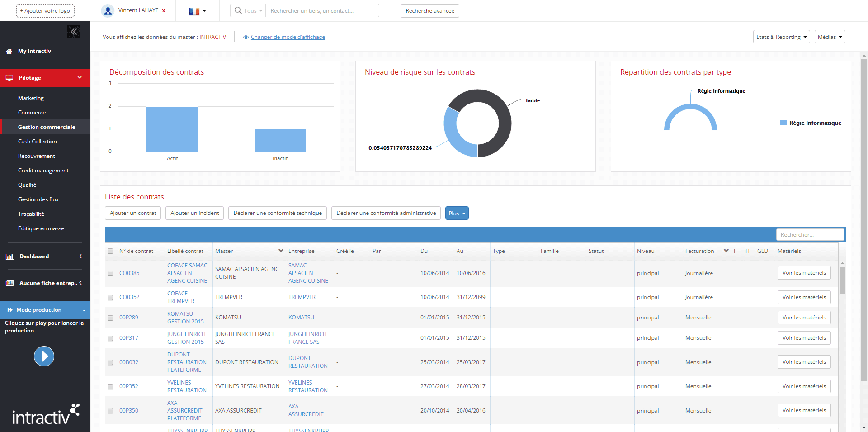Image resolution: width=868 pixels, height=432 pixels.
Task: Click the Rechercher field above the contracts table
Action: point(810,235)
